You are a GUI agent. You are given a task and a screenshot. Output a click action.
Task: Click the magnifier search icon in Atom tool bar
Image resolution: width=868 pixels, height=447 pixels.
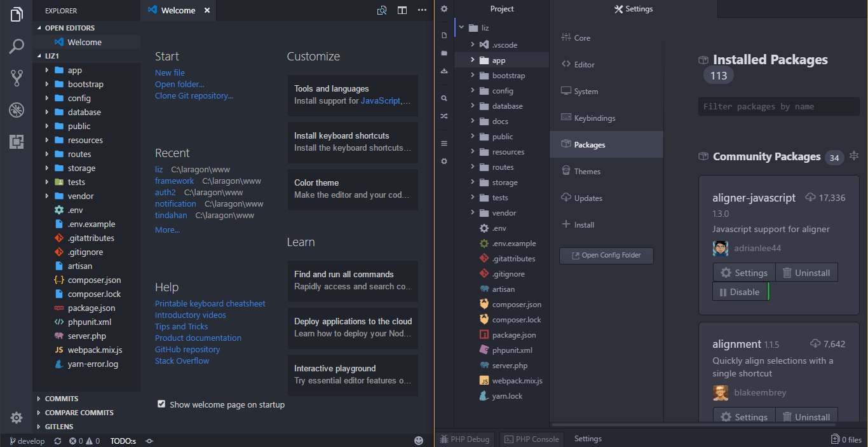(444, 99)
